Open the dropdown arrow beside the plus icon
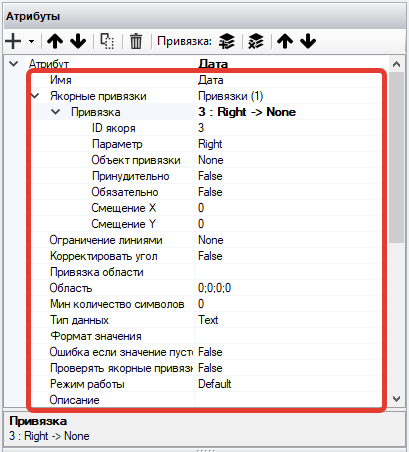The image size is (409, 452). tap(31, 42)
